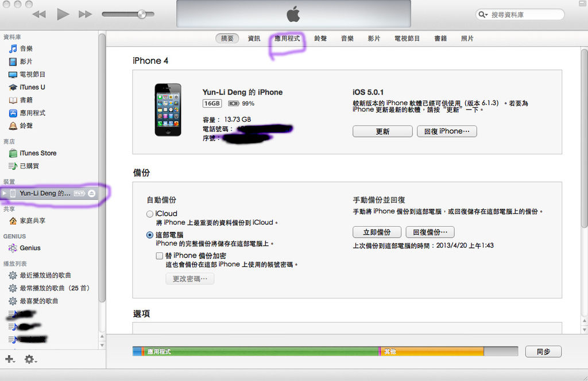Switch to the 摘要 summary tab

[x=227, y=38]
